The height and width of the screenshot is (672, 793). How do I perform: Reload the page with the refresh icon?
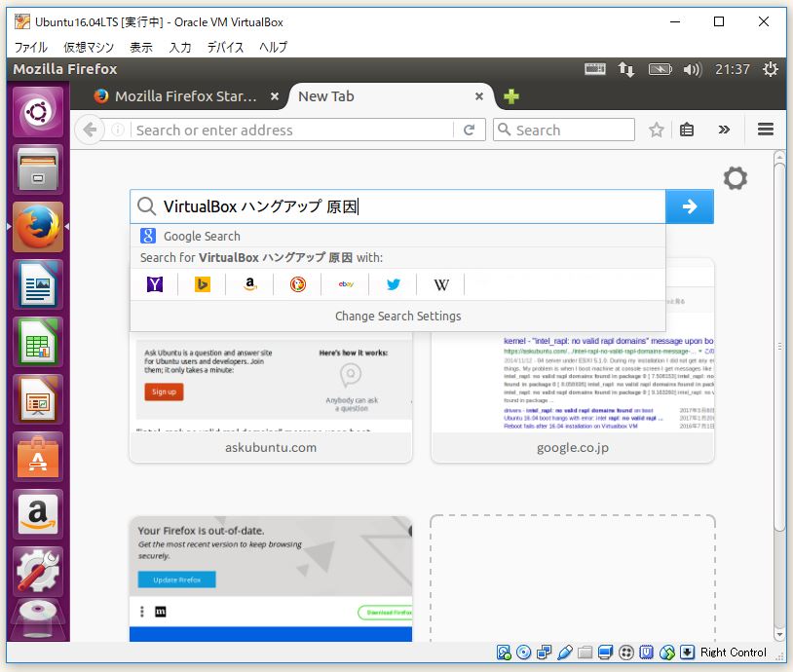[x=469, y=130]
